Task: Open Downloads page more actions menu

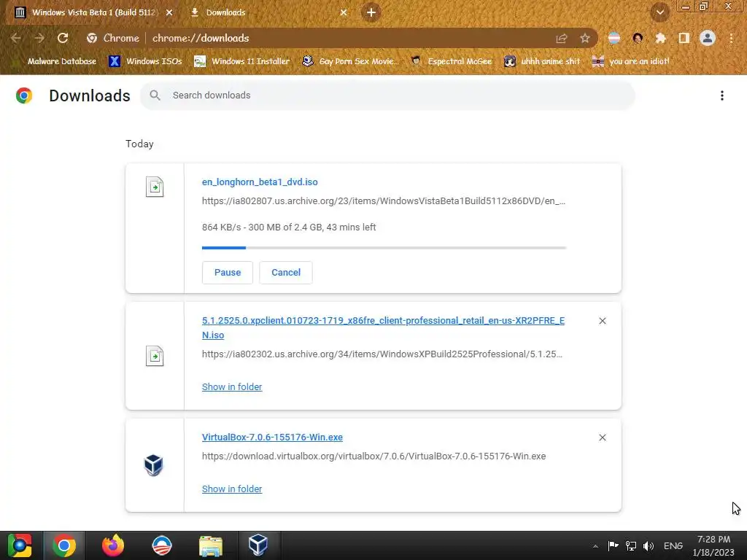Action: coord(722,96)
